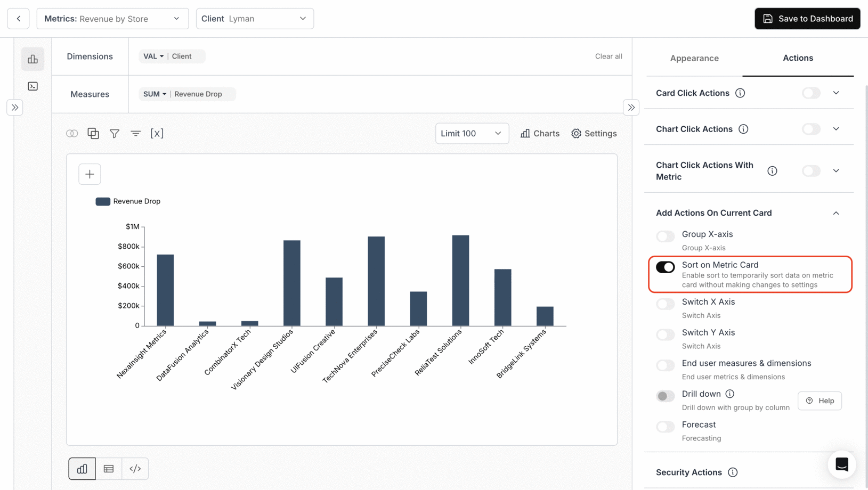Open the Limit 100 dropdown

point(471,133)
